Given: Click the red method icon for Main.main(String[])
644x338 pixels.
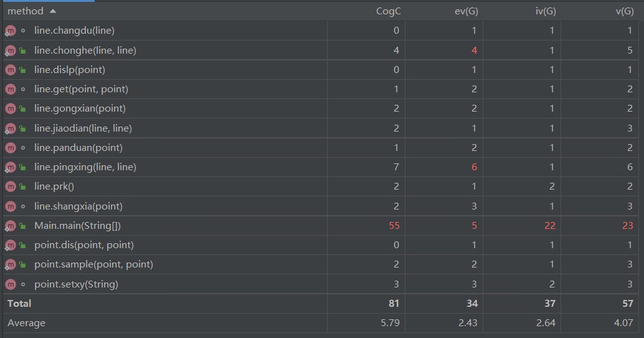Looking at the screenshot, I should [11, 226].
